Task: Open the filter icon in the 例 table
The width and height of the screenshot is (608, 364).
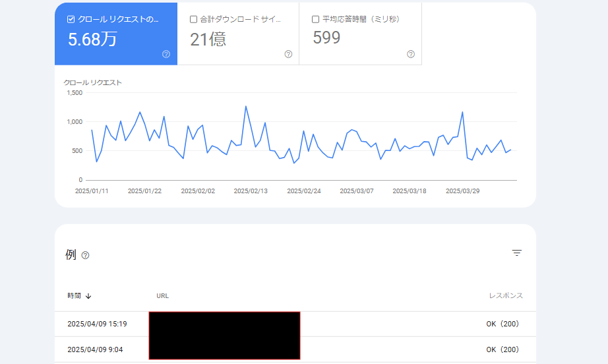Action: pos(516,253)
